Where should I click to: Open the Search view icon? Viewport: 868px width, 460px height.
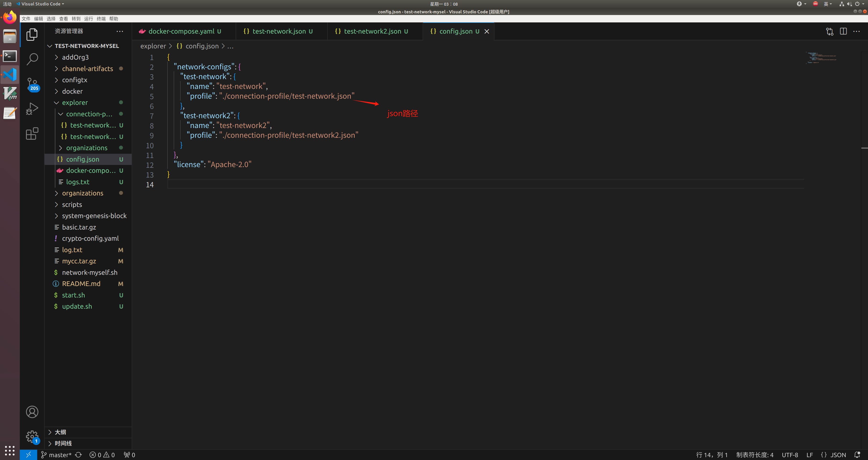[32, 59]
